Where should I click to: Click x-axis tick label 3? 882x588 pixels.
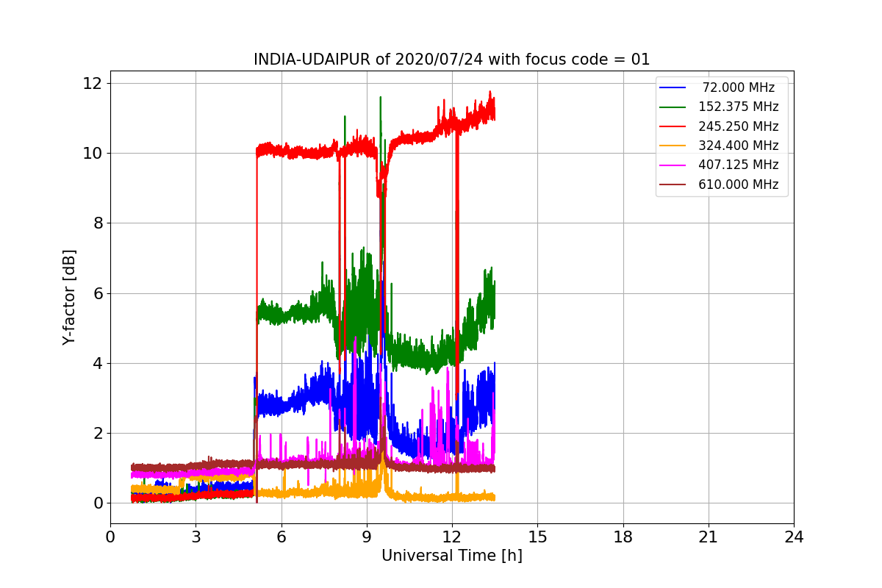(x=196, y=537)
